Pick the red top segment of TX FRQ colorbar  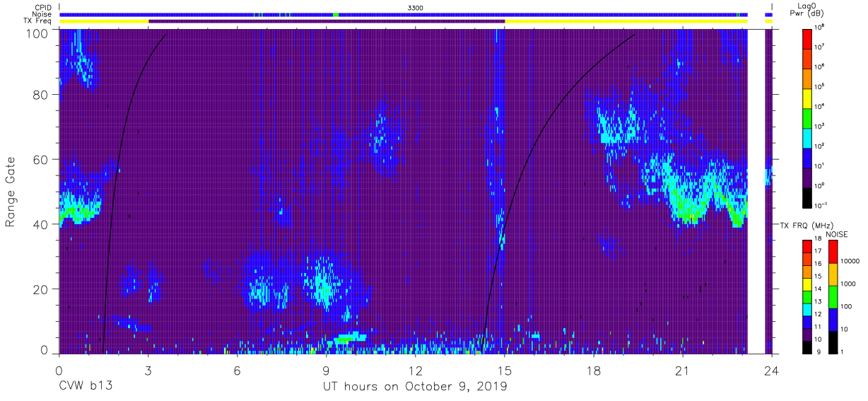(807, 246)
